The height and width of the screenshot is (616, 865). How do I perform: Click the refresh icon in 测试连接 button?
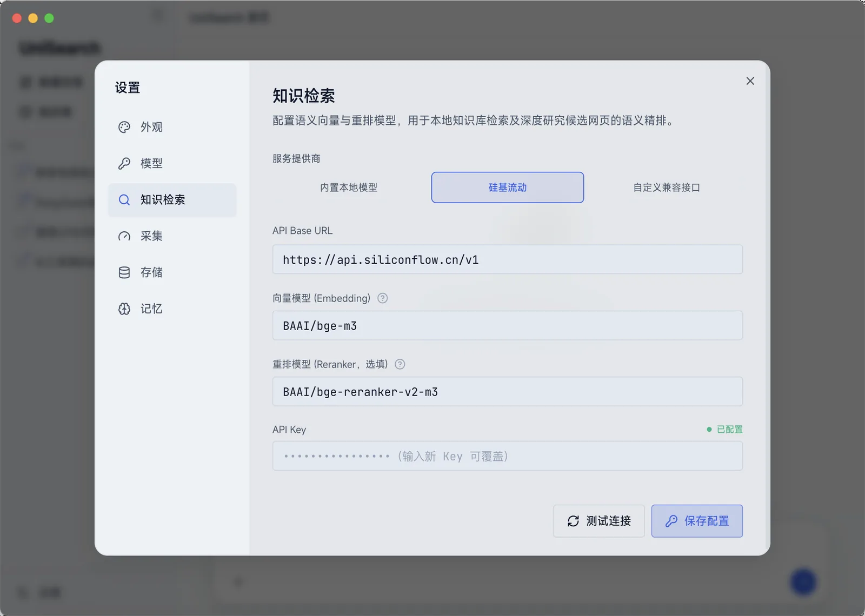(573, 521)
